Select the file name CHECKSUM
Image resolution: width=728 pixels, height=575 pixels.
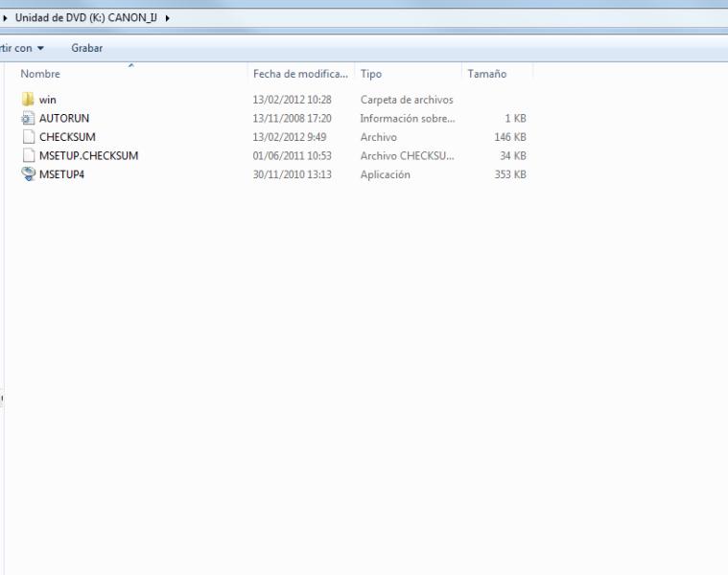click(x=67, y=137)
